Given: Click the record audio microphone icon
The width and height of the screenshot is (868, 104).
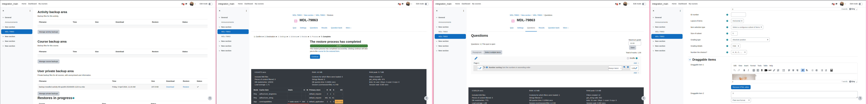Looking at the screenshot, I should [x=762, y=70].
